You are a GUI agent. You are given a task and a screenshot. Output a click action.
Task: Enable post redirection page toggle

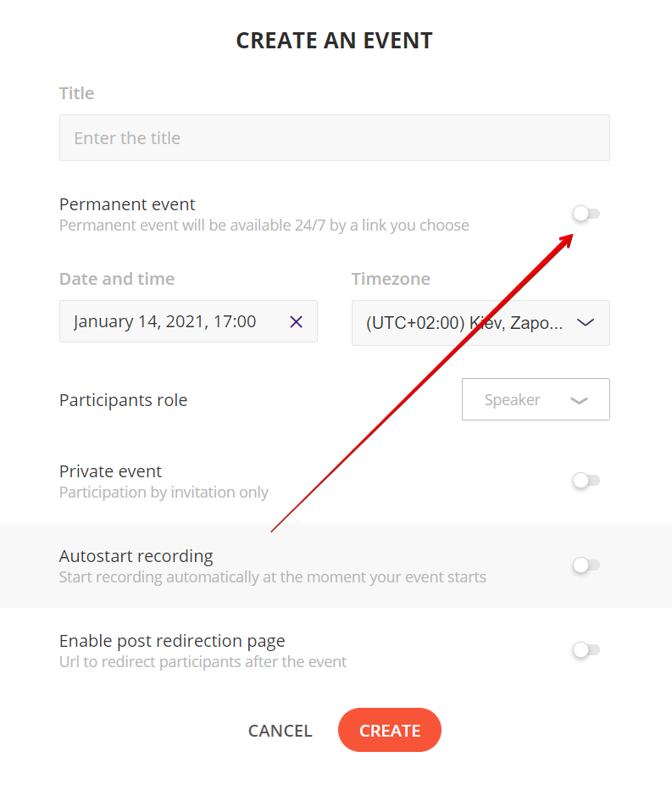pyautogui.click(x=586, y=650)
